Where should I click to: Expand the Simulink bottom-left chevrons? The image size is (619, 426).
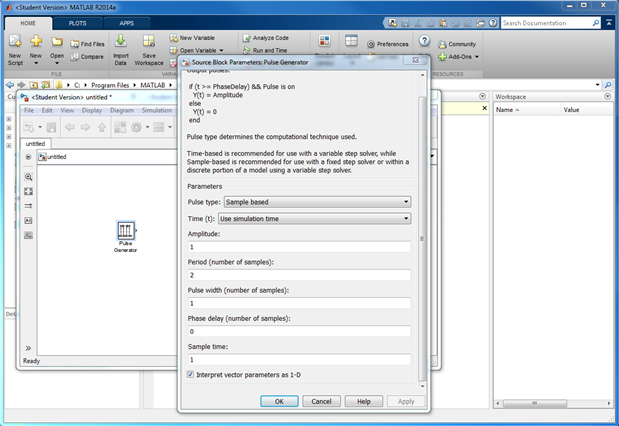tap(28, 348)
